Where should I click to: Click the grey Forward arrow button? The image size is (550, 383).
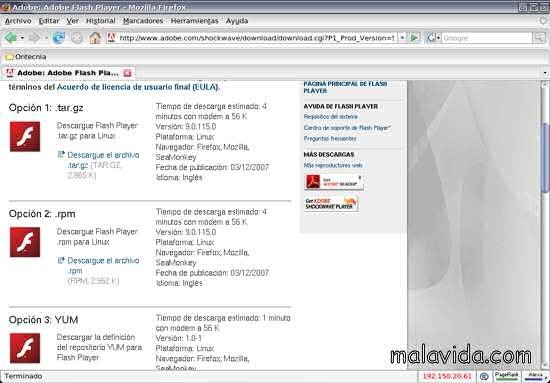pos(35,38)
